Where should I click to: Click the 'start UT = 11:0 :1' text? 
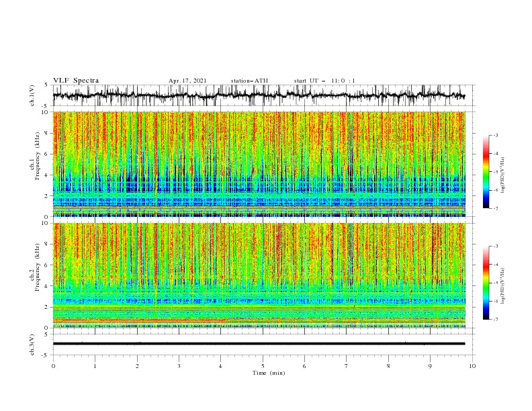[324, 81]
